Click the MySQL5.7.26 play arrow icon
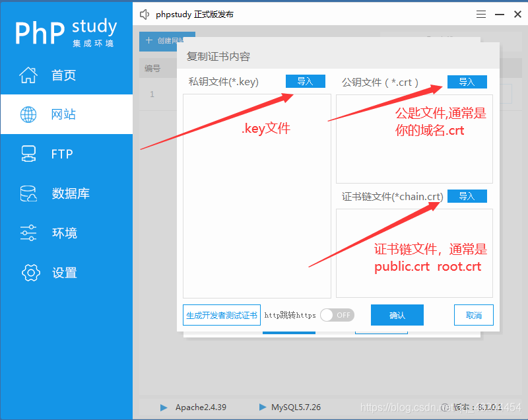528x420 pixels. [263, 407]
